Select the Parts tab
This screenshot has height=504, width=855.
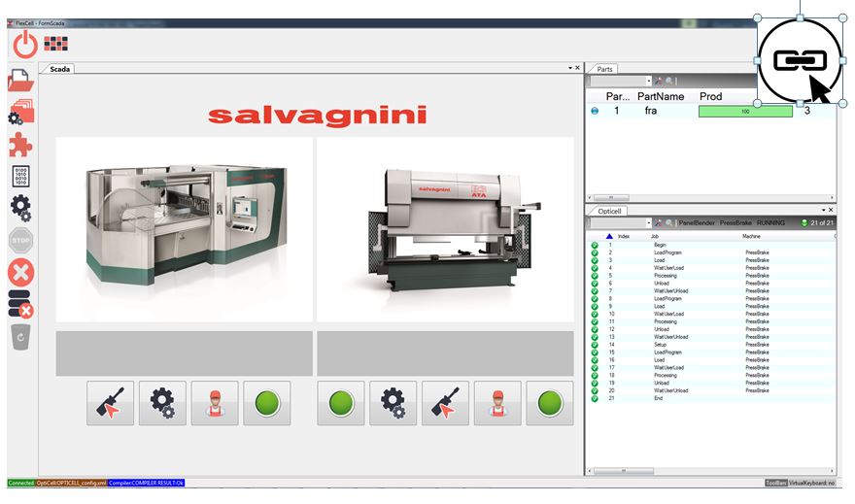[604, 69]
